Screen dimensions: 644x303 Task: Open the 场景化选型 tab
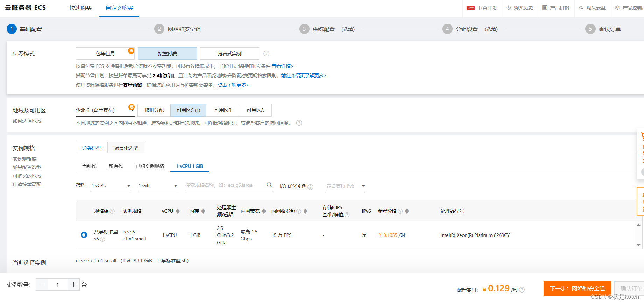[x=126, y=148]
